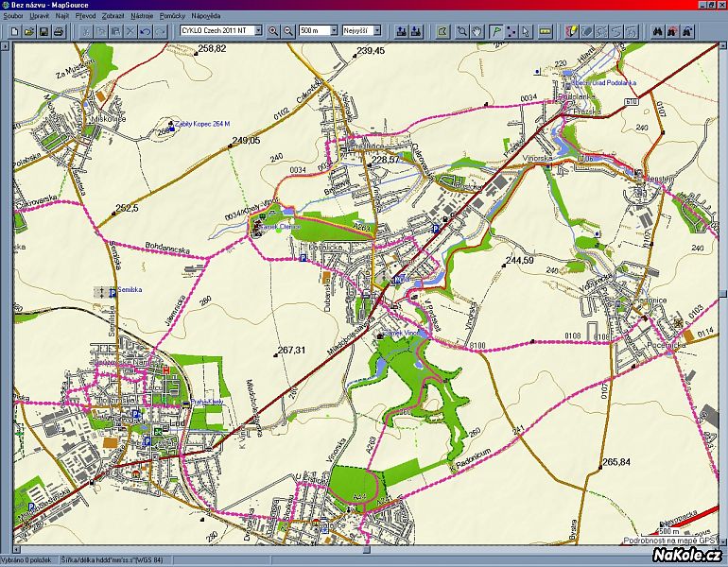Open the Soubor menu
This screenshot has width=728, height=567.
pos(13,16)
